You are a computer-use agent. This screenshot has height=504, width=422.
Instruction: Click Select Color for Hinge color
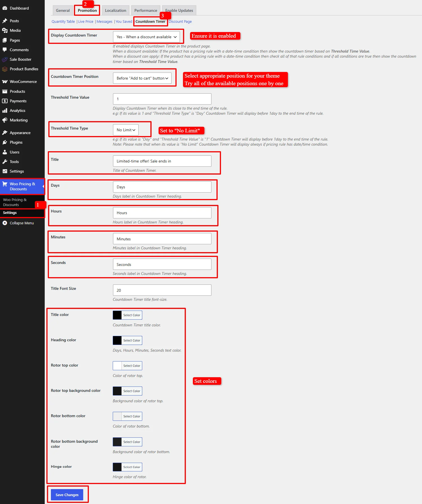tap(132, 467)
